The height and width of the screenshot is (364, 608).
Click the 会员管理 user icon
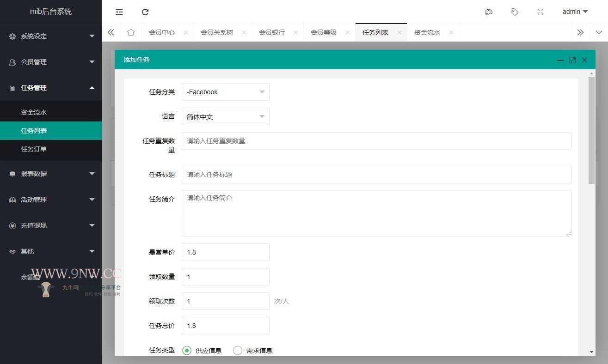[12, 62]
